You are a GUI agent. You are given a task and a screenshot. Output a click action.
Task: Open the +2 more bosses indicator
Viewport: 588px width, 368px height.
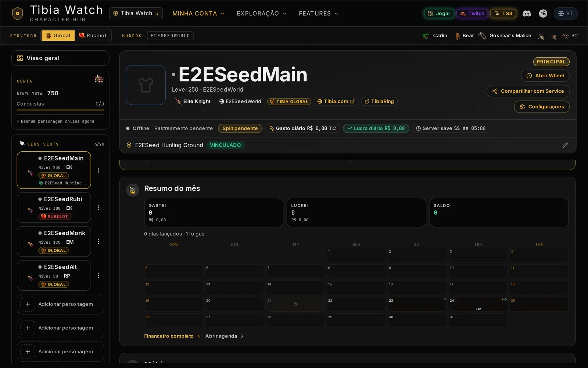tap(575, 36)
